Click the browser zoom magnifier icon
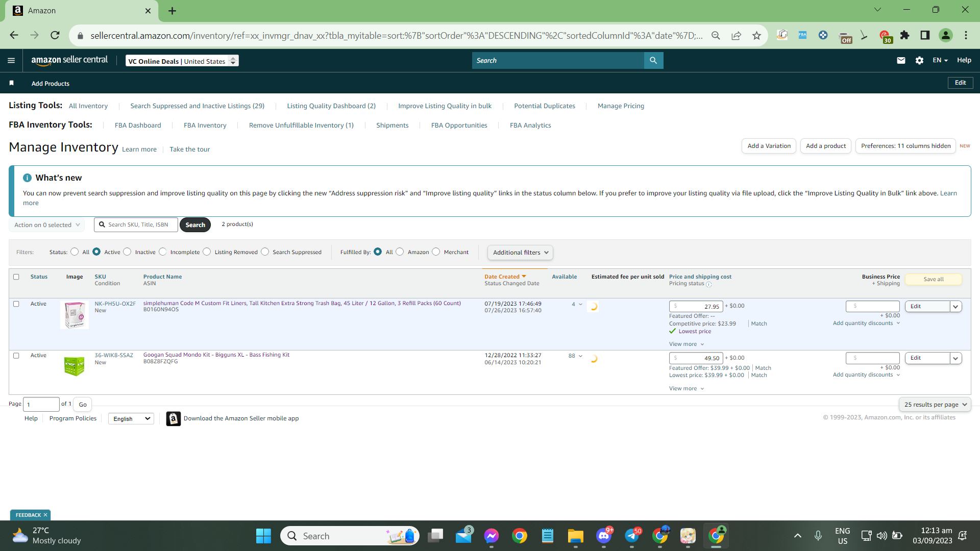Screen dimensions: 980x551 (716, 35)
